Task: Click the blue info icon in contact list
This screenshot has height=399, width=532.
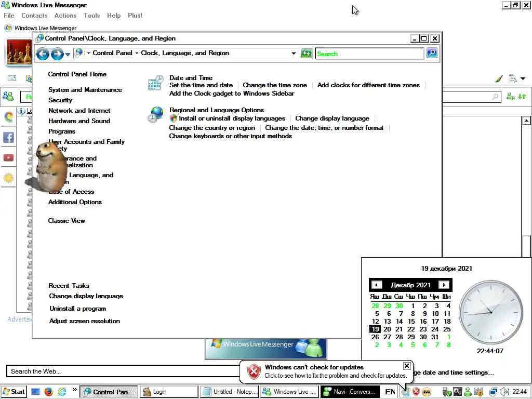Action: tap(21, 111)
